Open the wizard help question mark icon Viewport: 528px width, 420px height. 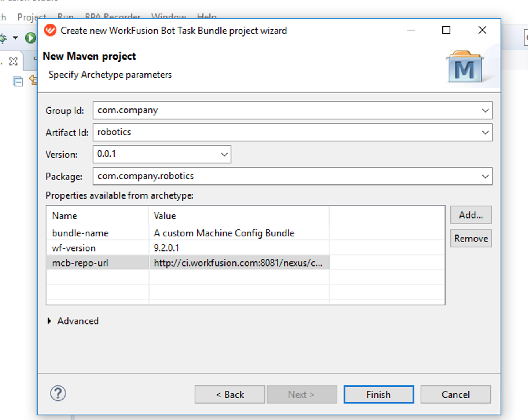[x=58, y=393]
